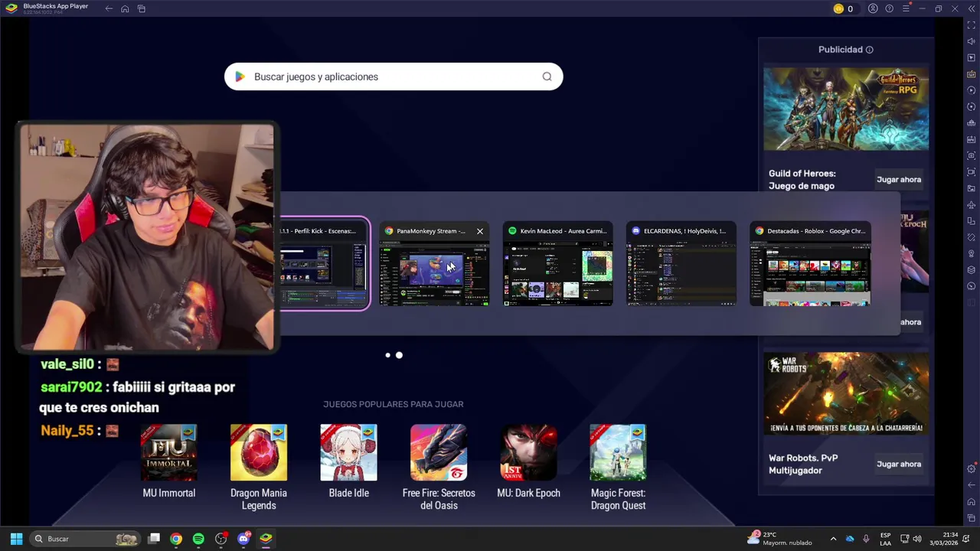Switch to Destacadas - Roblox Chrome window

[810, 264]
